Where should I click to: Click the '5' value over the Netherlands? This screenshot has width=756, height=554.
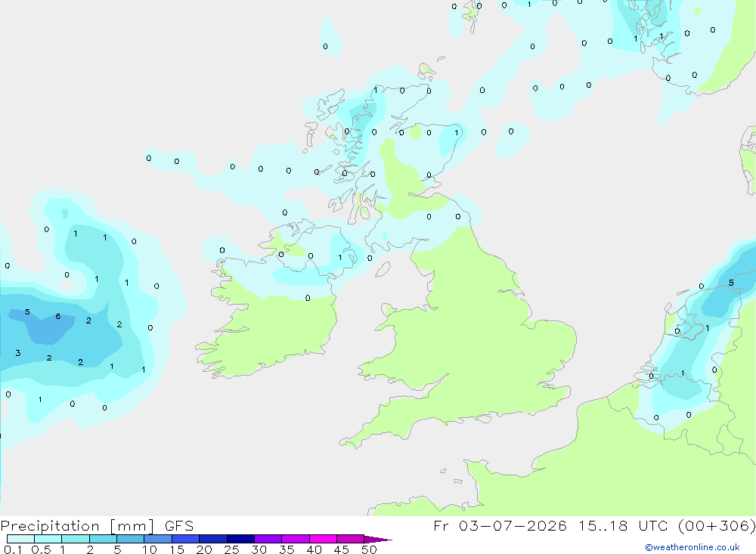[x=731, y=283]
